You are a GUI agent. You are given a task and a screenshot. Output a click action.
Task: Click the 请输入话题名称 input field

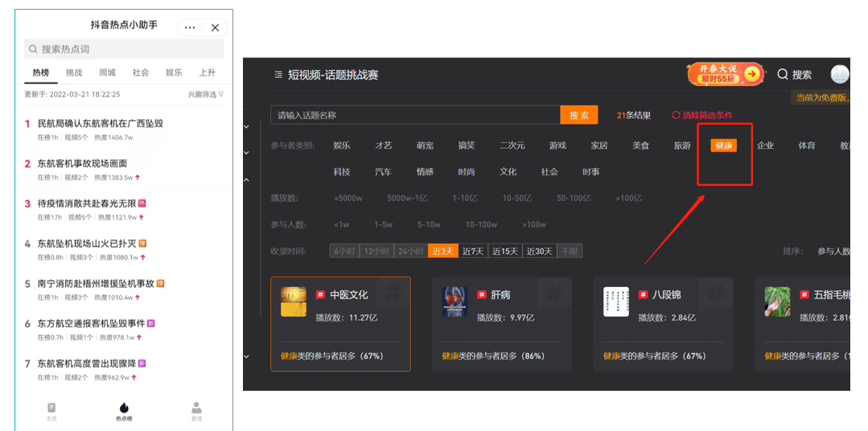(x=414, y=115)
